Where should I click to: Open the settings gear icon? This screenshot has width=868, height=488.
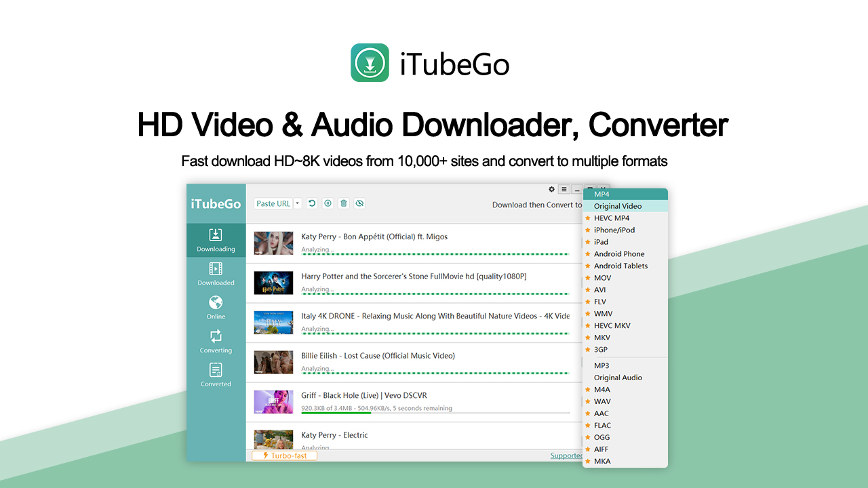[551, 189]
